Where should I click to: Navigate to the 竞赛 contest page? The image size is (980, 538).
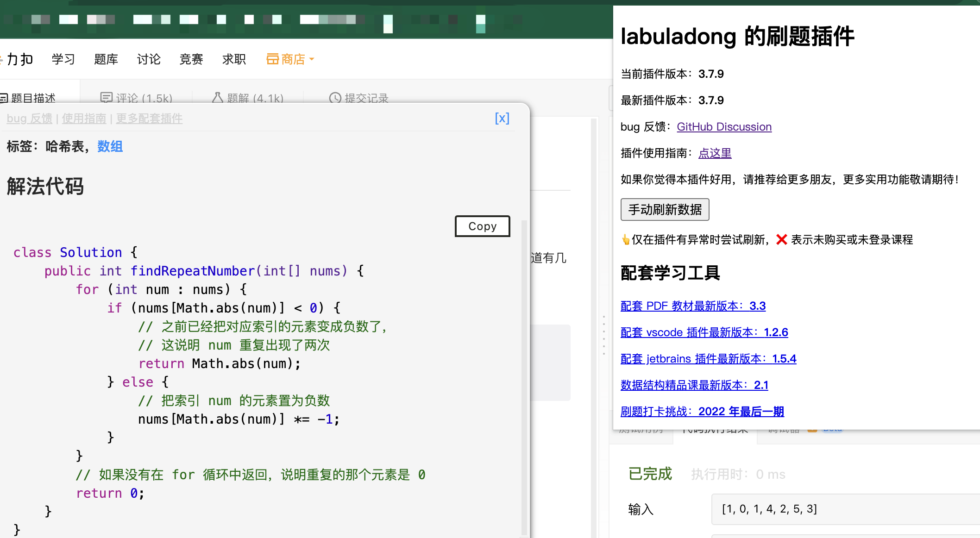point(191,59)
